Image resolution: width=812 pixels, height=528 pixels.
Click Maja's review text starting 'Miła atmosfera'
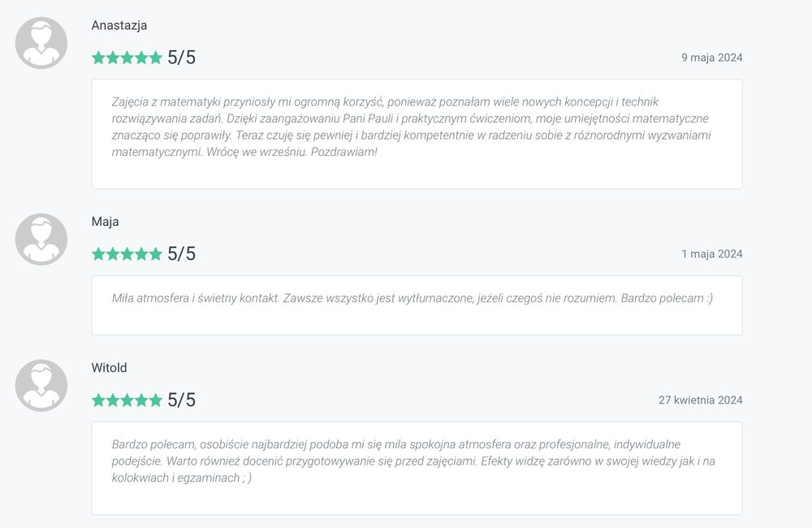(412, 298)
